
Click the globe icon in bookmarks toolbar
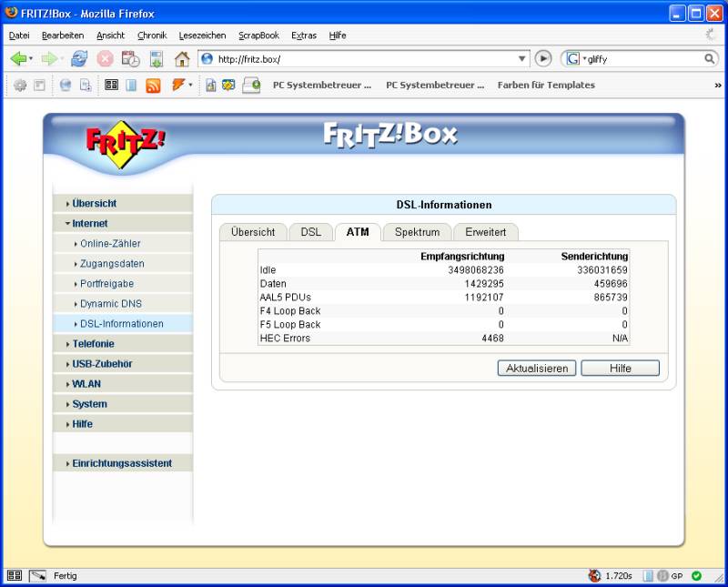tap(66, 85)
